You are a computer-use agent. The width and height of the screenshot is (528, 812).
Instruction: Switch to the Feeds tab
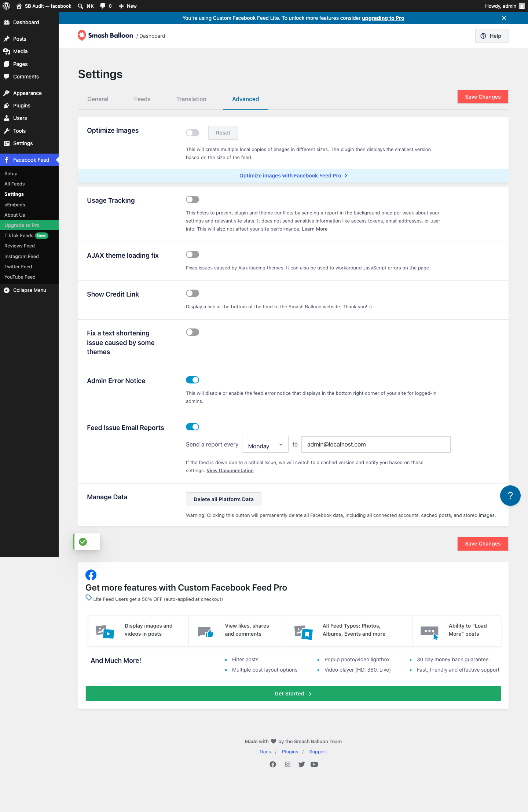142,99
